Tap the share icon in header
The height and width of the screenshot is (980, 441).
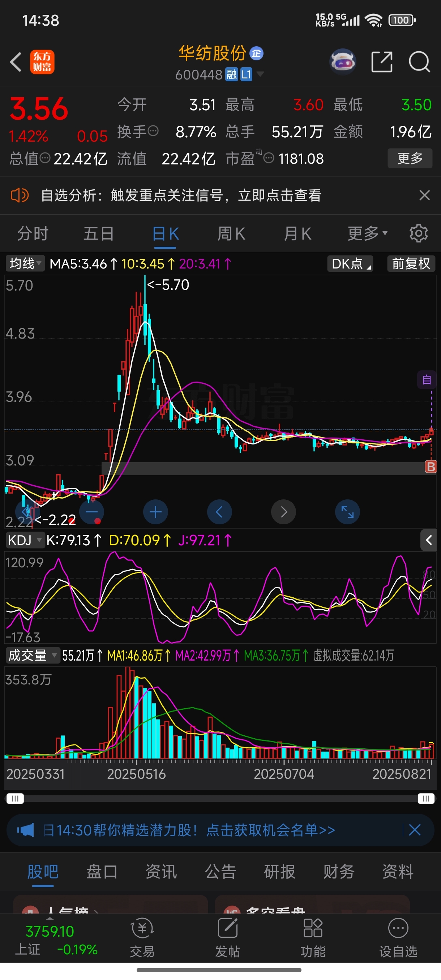pos(382,62)
